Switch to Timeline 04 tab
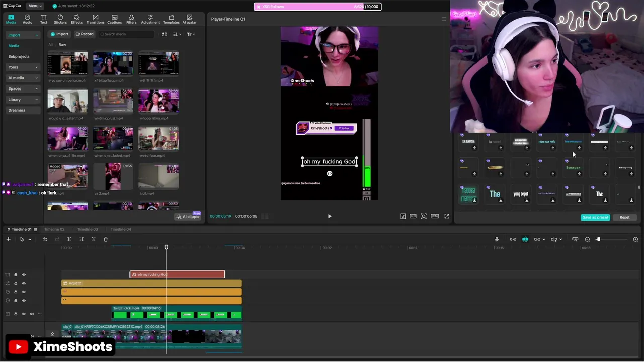This screenshot has width=644, height=362. point(121,229)
